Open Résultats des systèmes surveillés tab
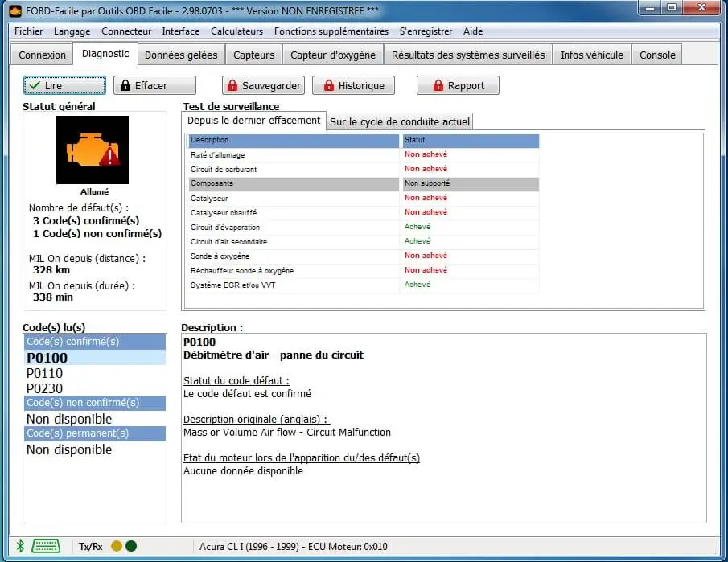The width and height of the screenshot is (728, 562). [x=468, y=55]
